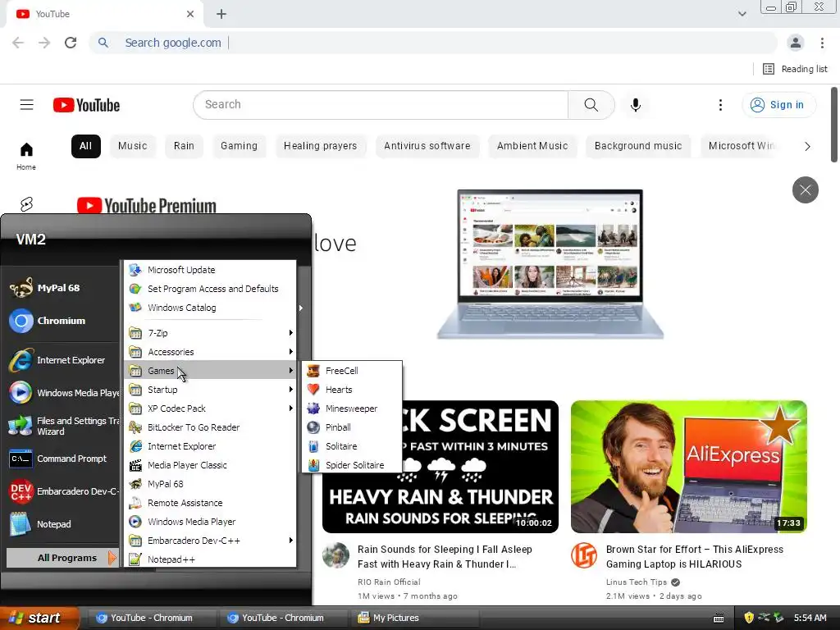Click YouTube voice search microphone
The height and width of the screenshot is (630, 840).
pos(636,105)
